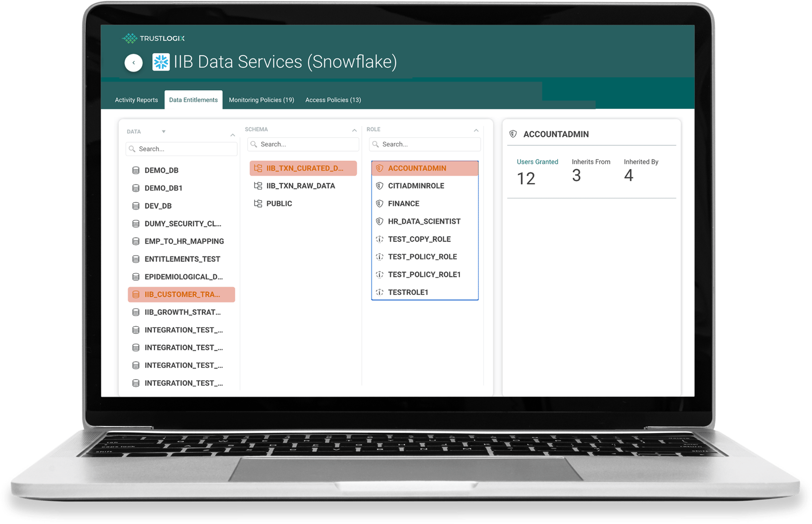Click the Inherited By count
The height and width of the screenshot is (524, 812).
tap(628, 176)
